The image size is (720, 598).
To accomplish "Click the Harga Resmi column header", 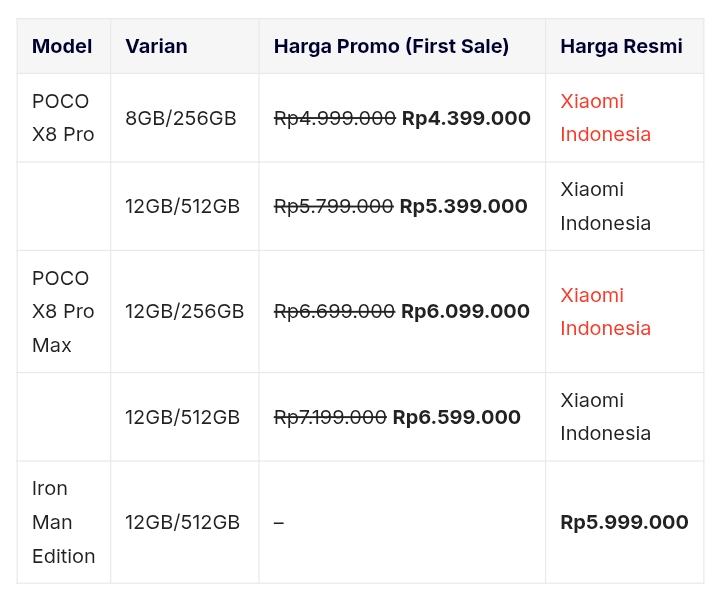I will click(621, 46).
